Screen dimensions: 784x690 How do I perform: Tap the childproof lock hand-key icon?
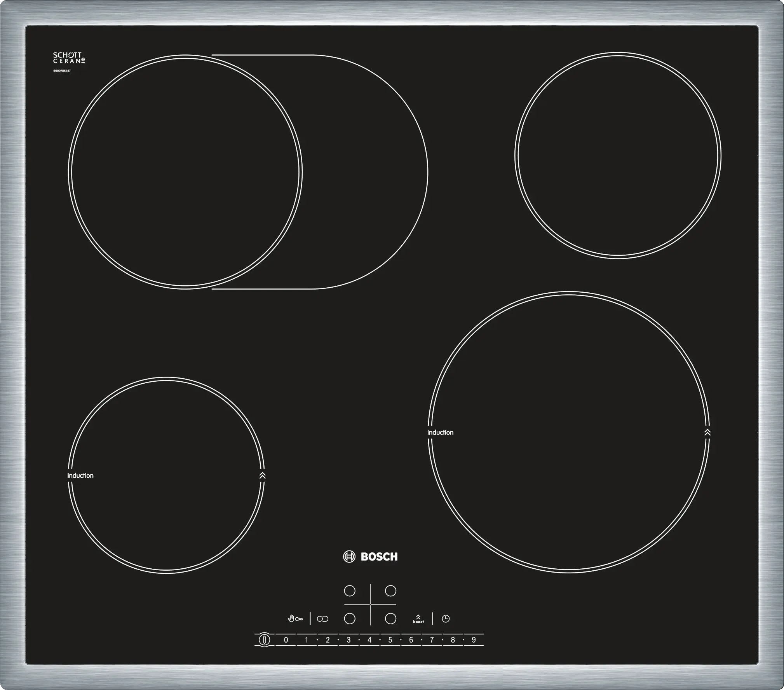(x=295, y=619)
